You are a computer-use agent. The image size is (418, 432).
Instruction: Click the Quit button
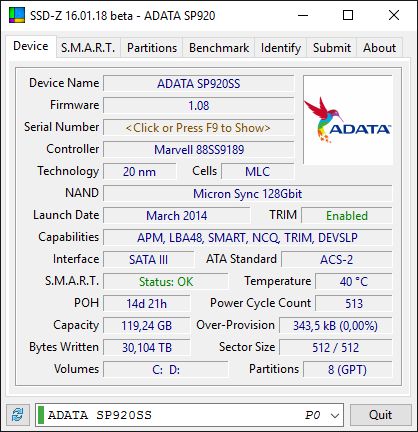[380, 415]
